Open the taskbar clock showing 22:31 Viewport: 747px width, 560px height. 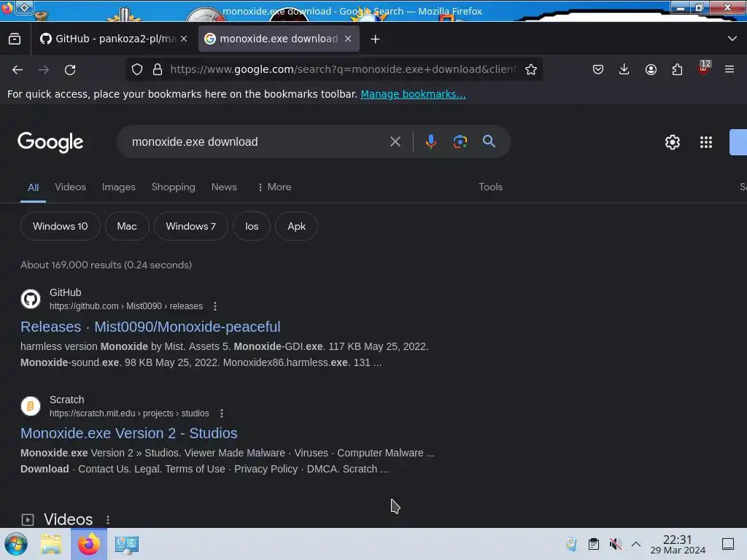point(678,544)
